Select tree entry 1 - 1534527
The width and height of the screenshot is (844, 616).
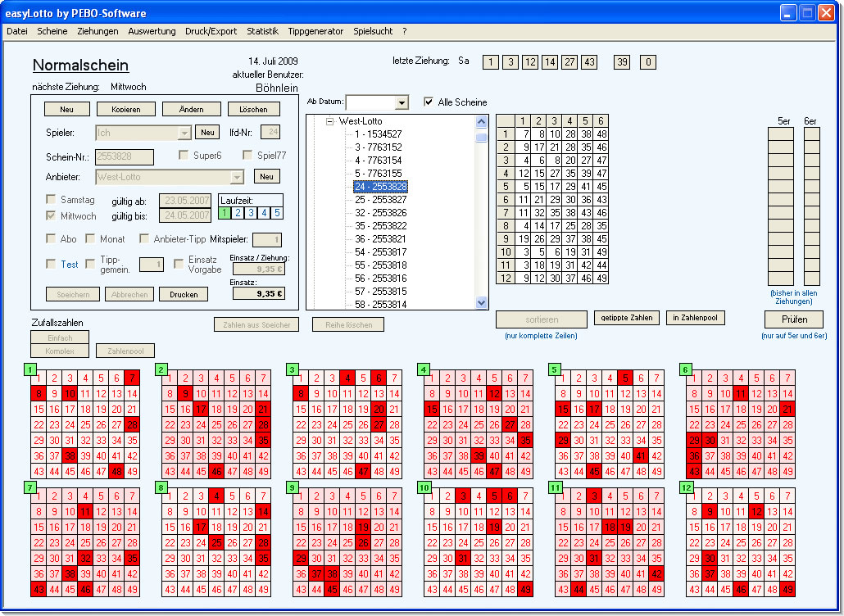[x=379, y=134]
